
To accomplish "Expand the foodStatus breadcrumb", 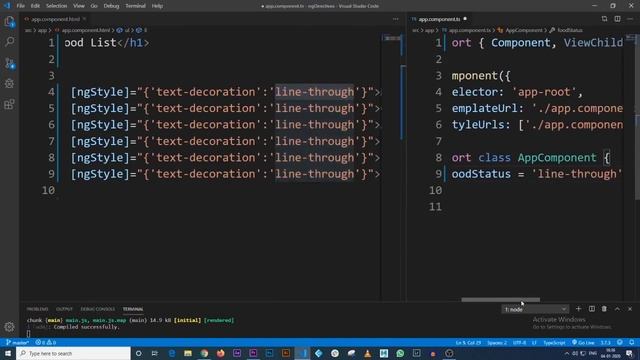I will tap(566, 30).
